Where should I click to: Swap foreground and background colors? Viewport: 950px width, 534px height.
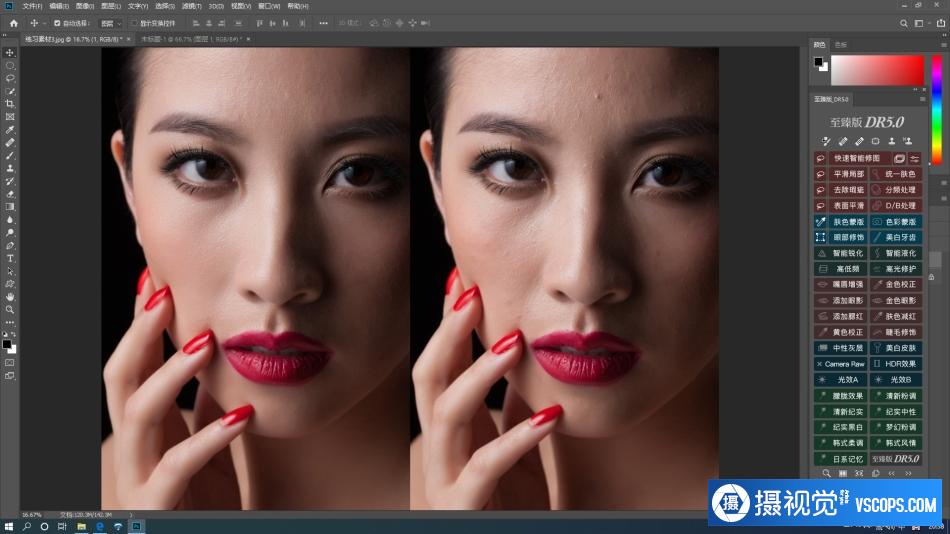[x=13, y=335]
